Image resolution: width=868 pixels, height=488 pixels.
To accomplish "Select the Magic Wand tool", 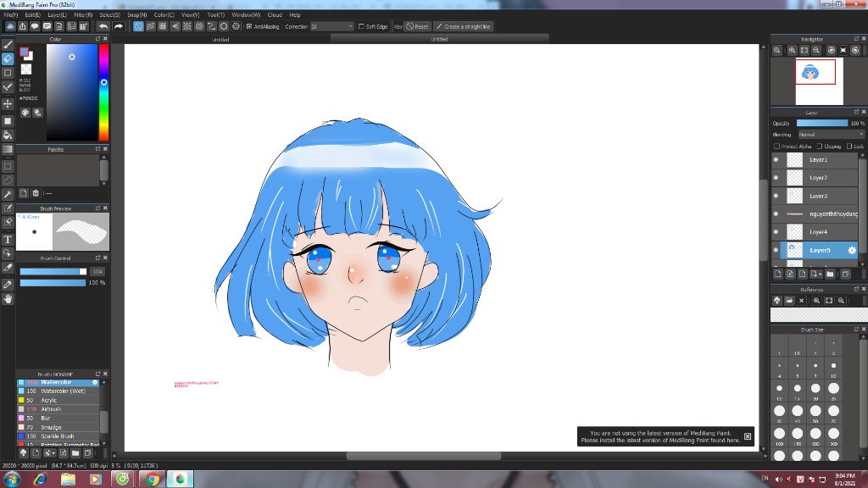I will 8,194.
